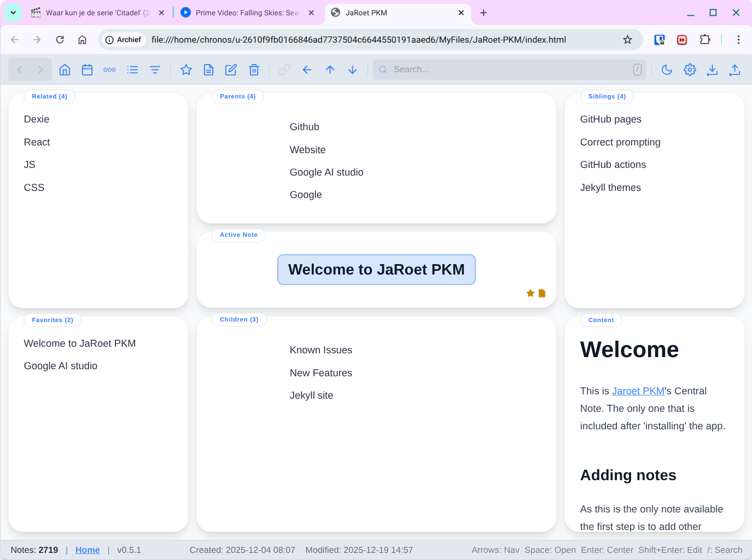Toggle dark mode with the moon icon
752x560 pixels.
(x=667, y=69)
